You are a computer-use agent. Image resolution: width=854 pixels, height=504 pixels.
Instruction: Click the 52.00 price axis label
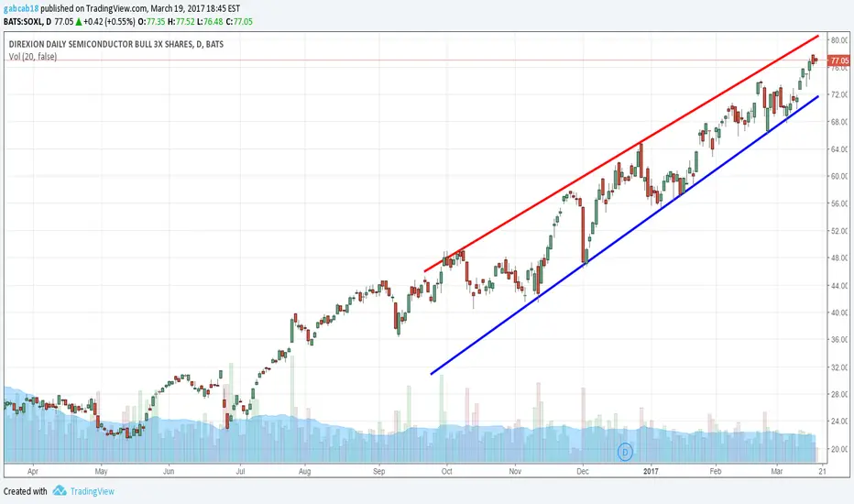(840, 231)
